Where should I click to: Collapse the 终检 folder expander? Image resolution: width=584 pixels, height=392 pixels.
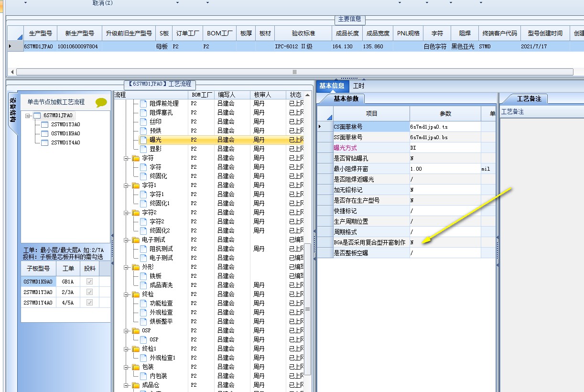[x=127, y=294]
